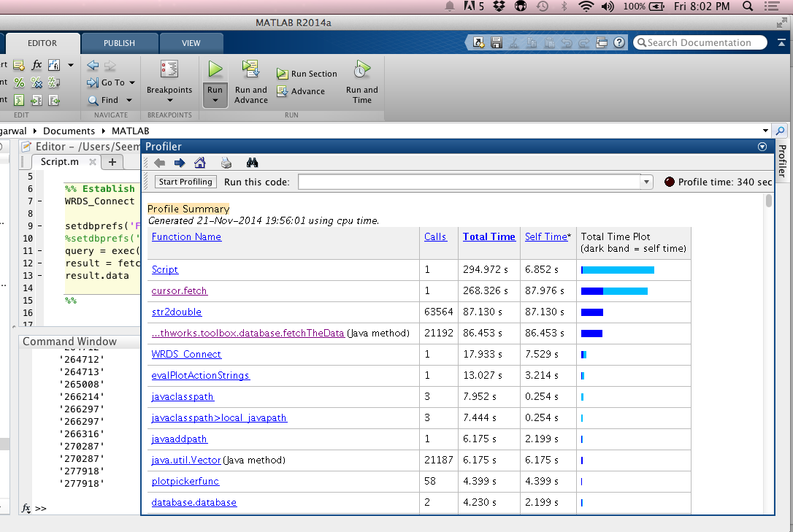Expand the Run this code dropdown
This screenshot has width=793, height=532.
[645, 182]
